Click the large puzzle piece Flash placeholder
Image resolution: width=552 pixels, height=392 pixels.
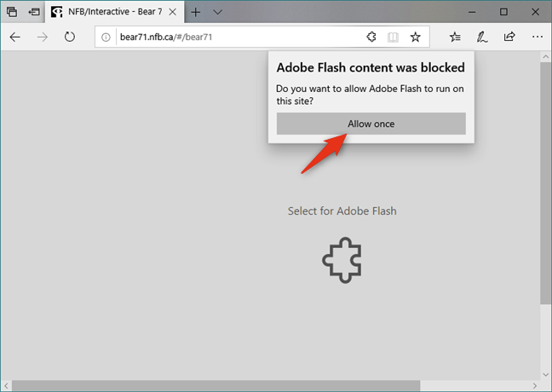(342, 260)
